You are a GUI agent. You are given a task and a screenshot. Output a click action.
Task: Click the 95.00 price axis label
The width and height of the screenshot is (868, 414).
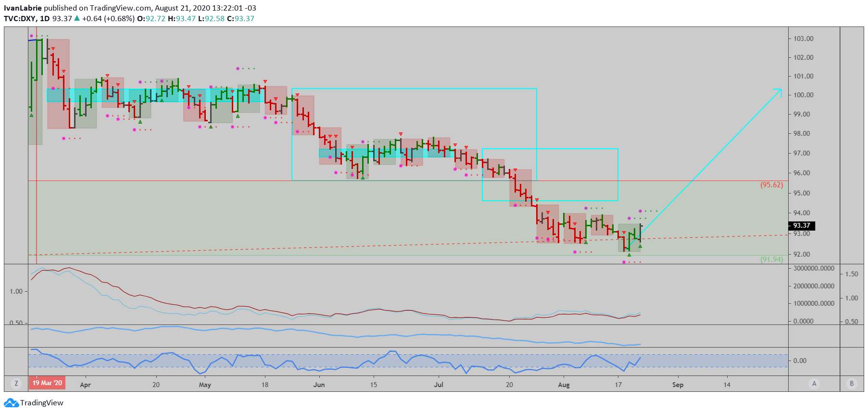[802, 193]
